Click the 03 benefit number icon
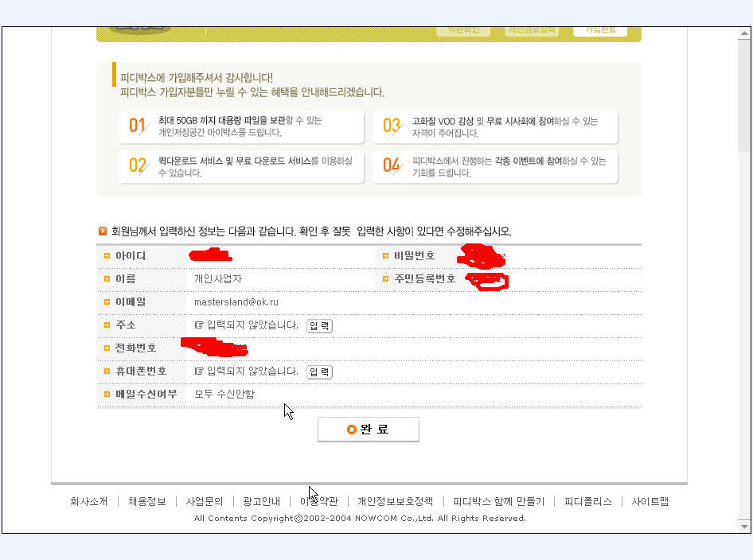The image size is (753, 560). pos(392,126)
